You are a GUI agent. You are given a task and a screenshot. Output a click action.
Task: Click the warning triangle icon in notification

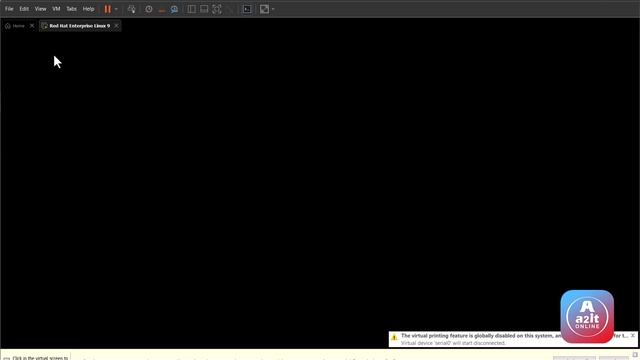click(394, 337)
